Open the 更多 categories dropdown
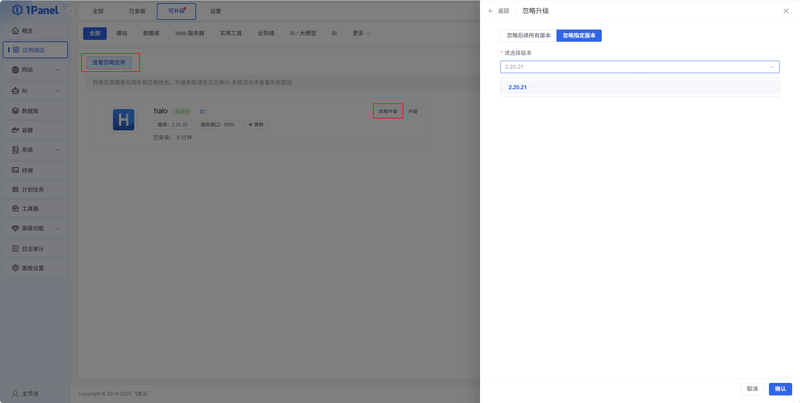 (361, 33)
